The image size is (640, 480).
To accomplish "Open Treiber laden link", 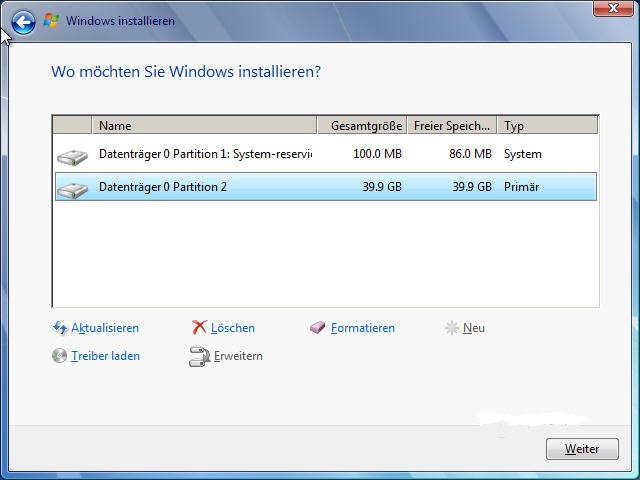I will [105, 356].
